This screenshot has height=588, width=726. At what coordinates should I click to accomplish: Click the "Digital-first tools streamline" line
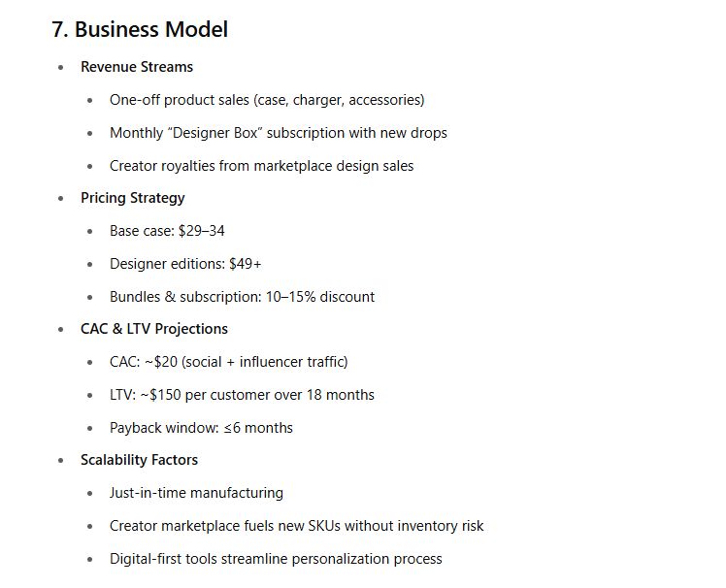(x=276, y=559)
